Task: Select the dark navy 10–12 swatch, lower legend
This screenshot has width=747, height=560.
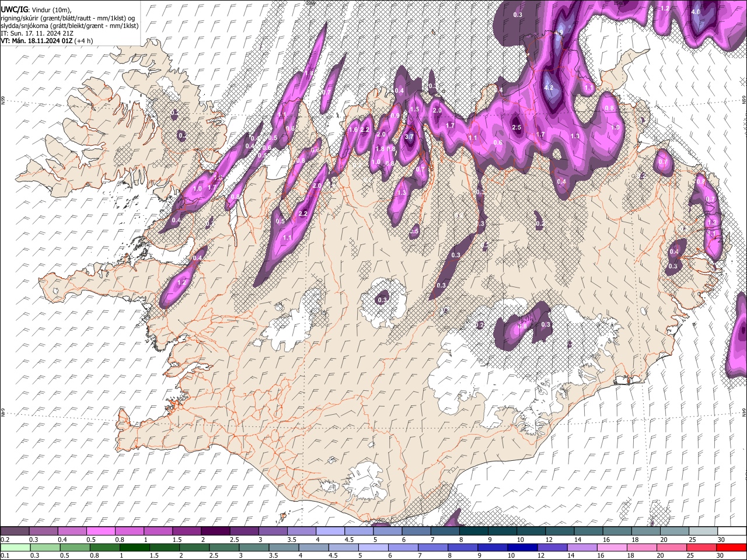Action: pos(522,547)
